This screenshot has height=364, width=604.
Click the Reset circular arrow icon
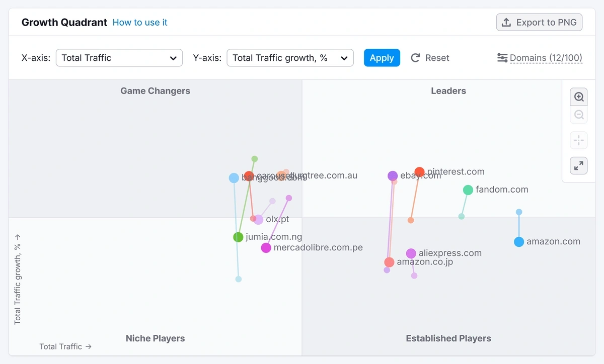(x=415, y=58)
